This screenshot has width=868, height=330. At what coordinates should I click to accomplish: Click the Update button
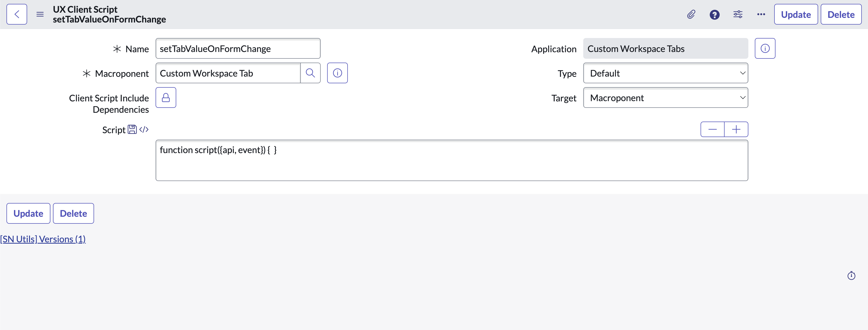(796, 14)
